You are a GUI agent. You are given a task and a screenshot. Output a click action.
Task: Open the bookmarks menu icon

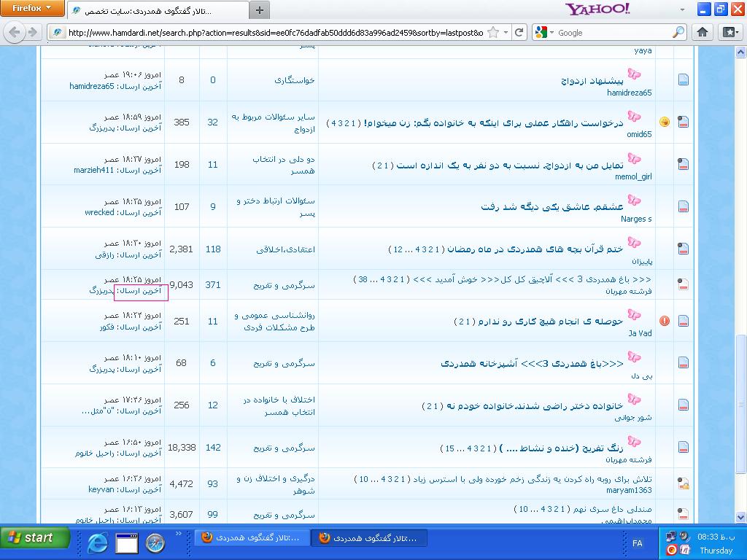click(x=731, y=32)
